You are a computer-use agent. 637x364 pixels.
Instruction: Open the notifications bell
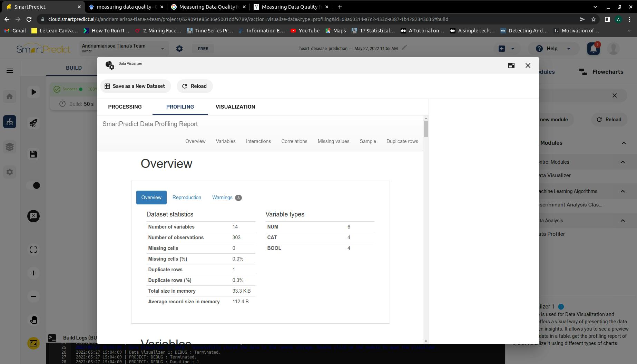point(594,49)
